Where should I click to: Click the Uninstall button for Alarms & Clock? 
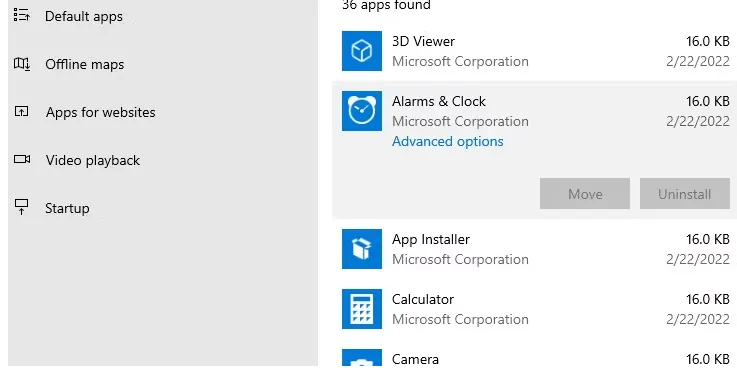[684, 194]
